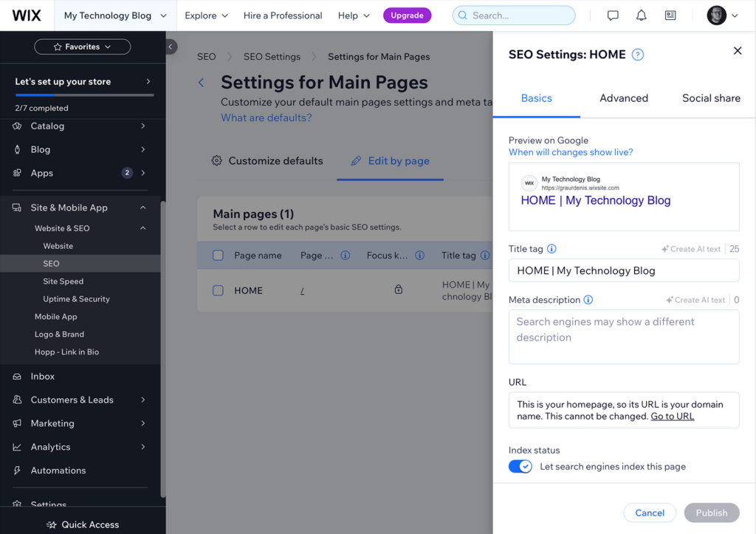Collapse the Website & SEO subsection

[x=142, y=228]
